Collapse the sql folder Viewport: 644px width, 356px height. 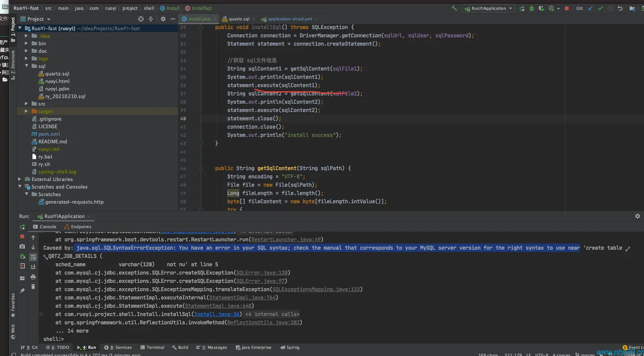click(x=26, y=66)
